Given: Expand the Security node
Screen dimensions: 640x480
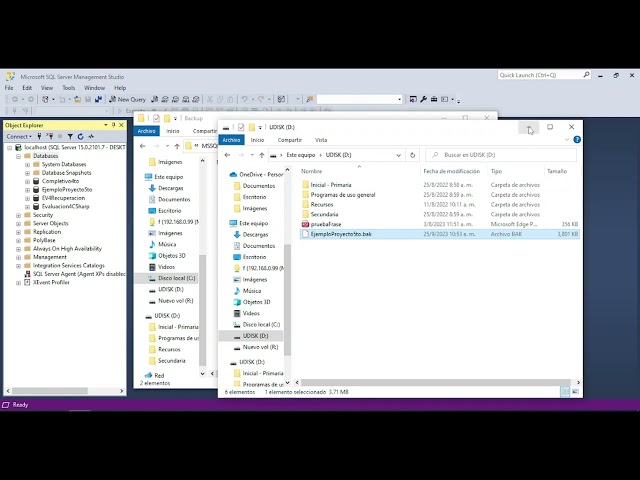Looking at the screenshot, I should [x=18, y=215].
